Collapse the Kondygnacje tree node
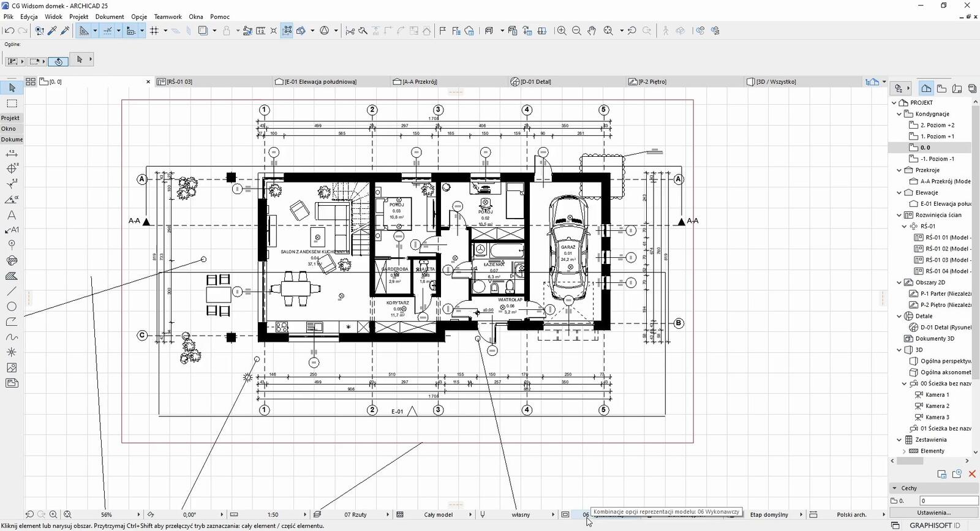Screen dimensions: 980x531 click(x=899, y=114)
